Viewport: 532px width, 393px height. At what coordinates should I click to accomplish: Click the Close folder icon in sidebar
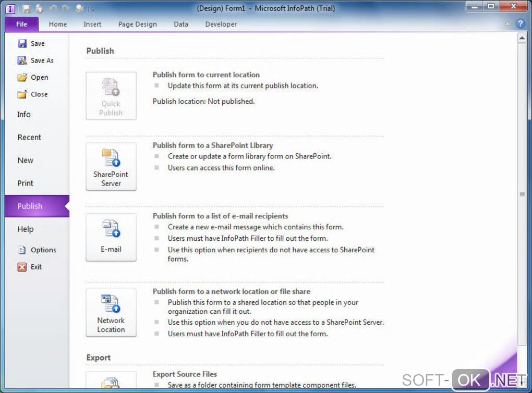pos(22,94)
